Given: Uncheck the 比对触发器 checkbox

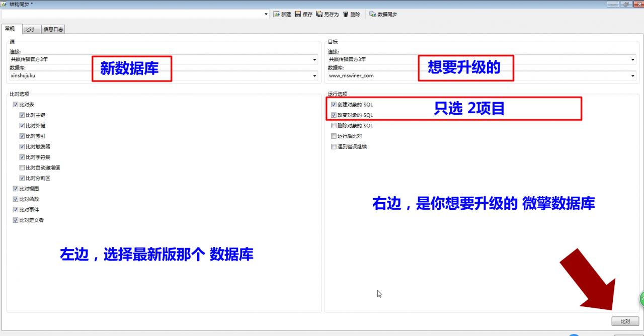Looking at the screenshot, I should pyautogui.click(x=22, y=147).
